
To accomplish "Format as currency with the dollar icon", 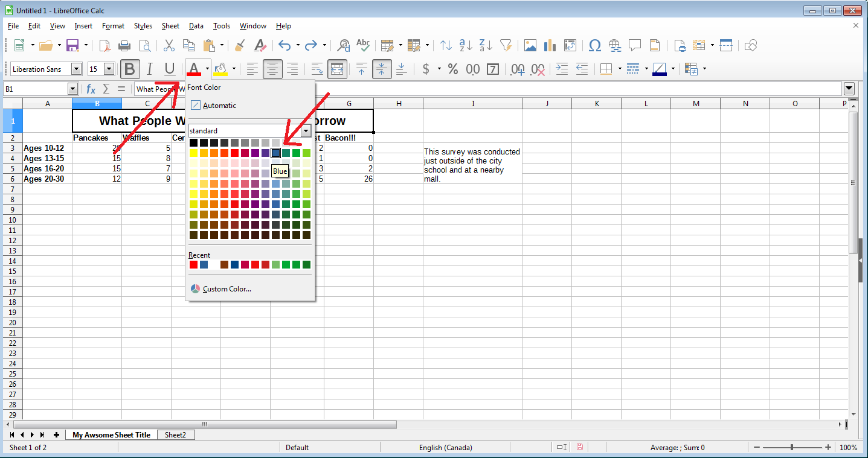I will 426,69.
